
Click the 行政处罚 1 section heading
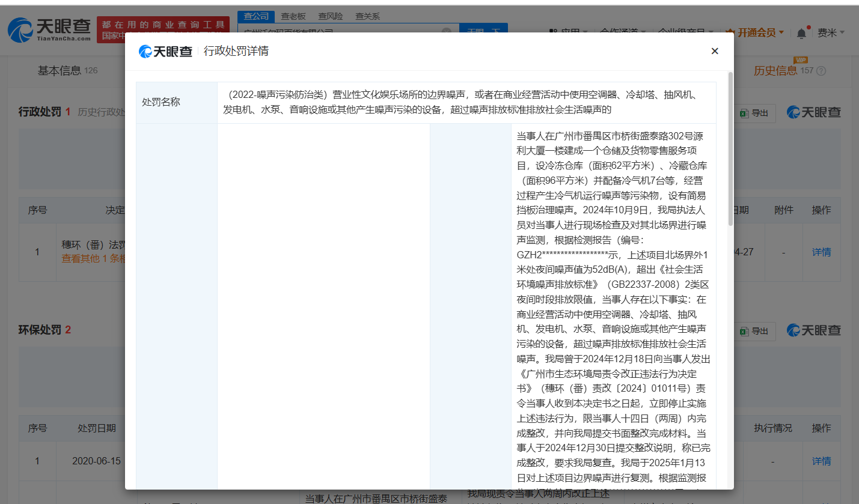click(x=44, y=112)
